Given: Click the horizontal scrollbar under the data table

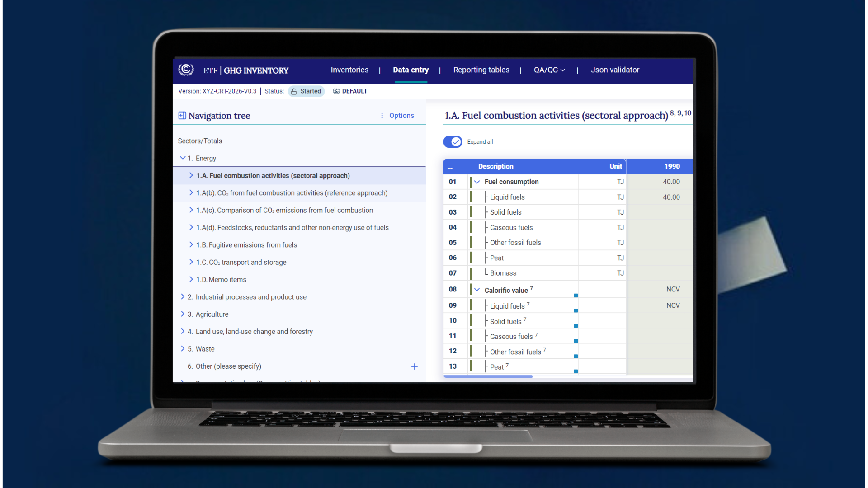Looking at the screenshot, I should click(x=488, y=376).
